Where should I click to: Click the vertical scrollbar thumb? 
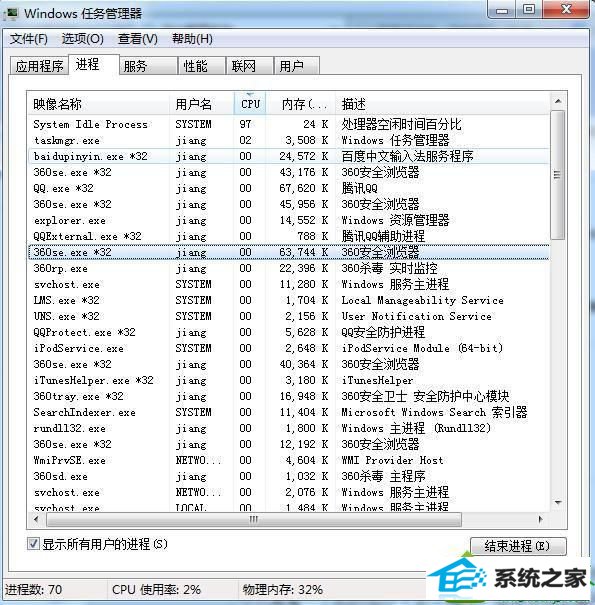pyautogui.click(x=558, y=175)
